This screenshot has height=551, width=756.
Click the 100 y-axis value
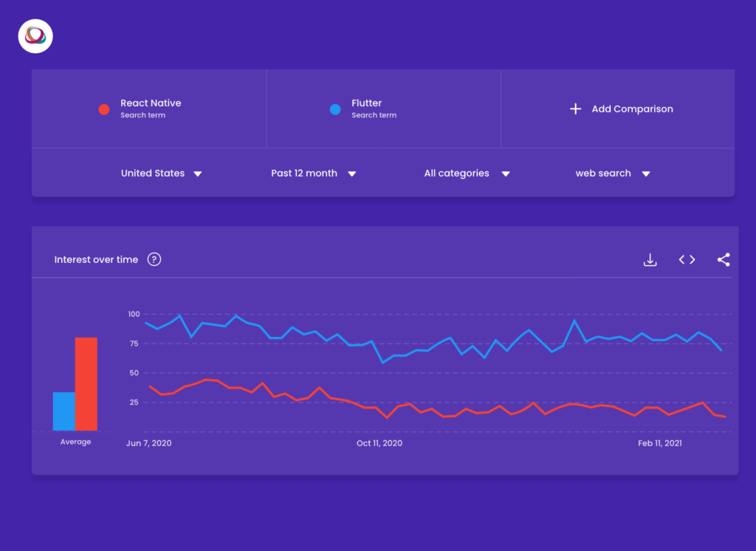134,314
